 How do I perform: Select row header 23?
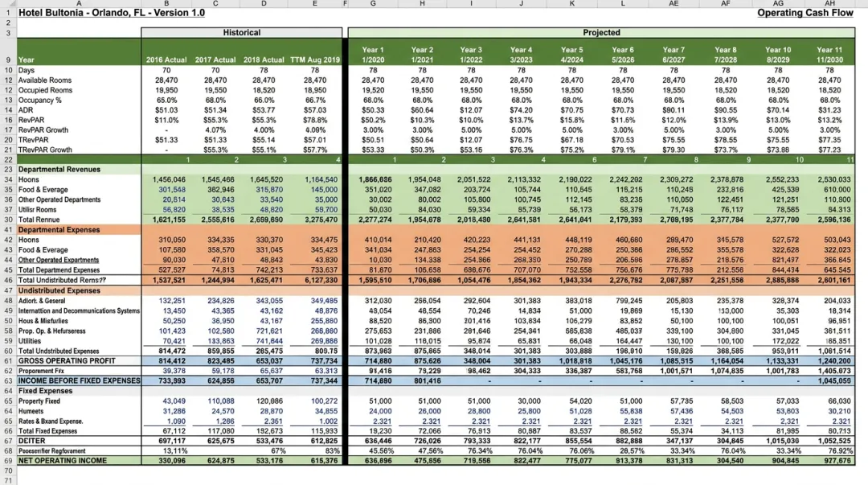(8, 170)
